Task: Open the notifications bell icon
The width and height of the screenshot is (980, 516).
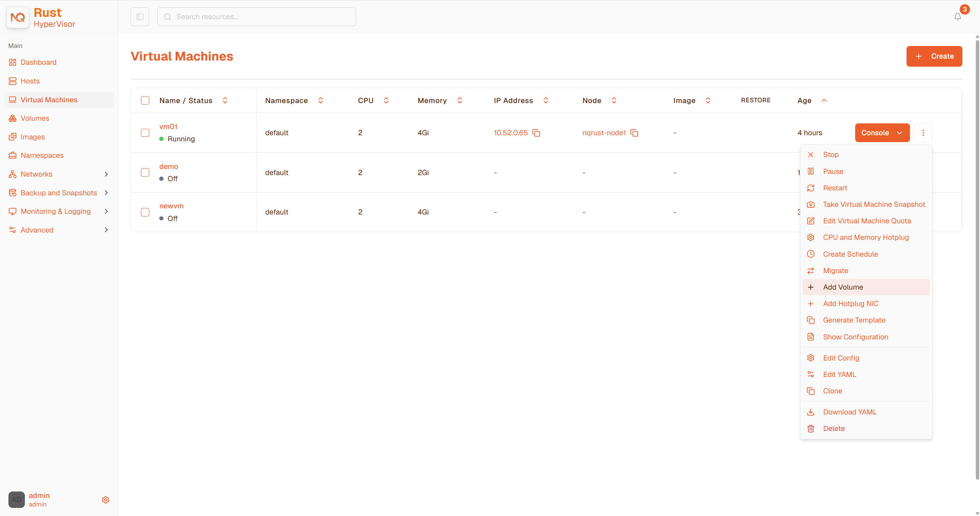Action: tap(957, 17)
